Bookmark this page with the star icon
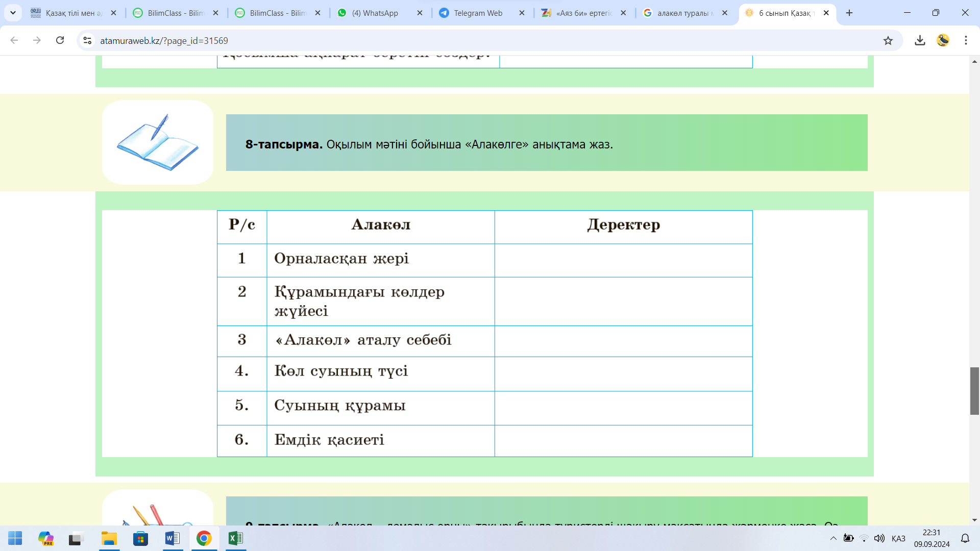This screenshot has width=980, height=551. click(888, 41)
